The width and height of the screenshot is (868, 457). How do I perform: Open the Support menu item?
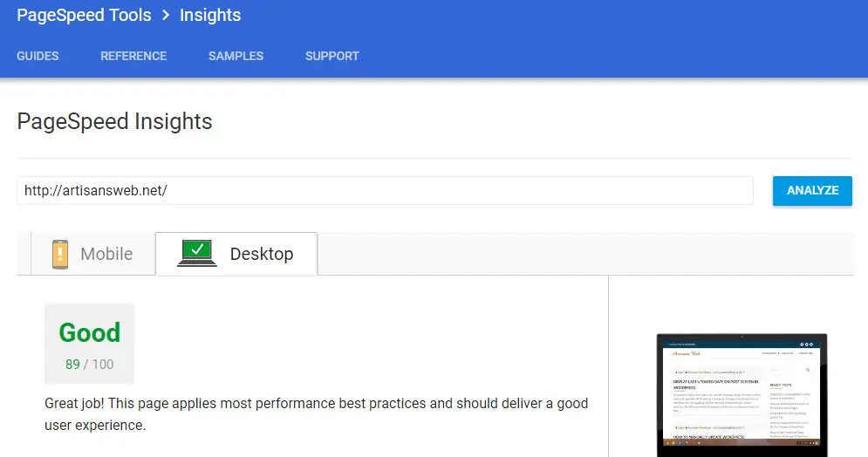[x=331, y=56]
